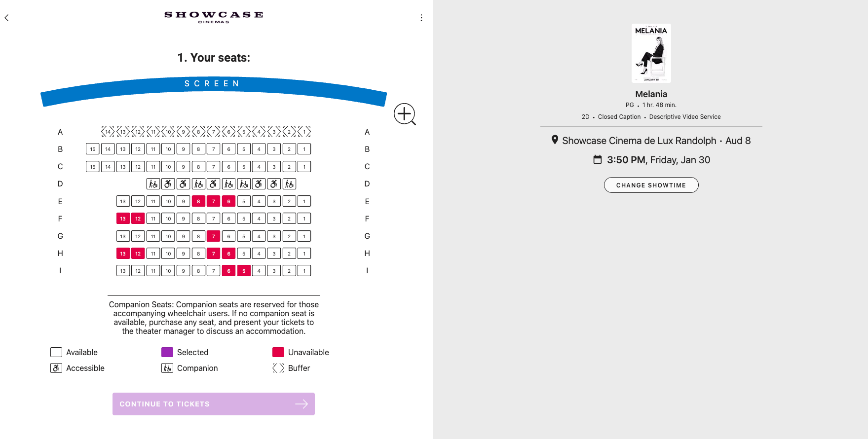Zoom in on the seat map with the magnifier
Image resolution: width=868 pixels, height=439 pixels.
[404, 114]
